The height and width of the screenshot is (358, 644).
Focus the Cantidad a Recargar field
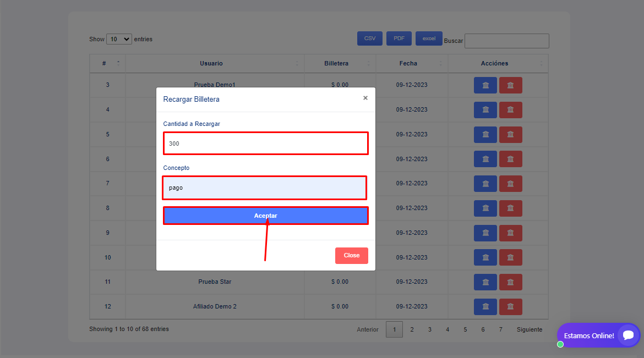click(x=265, y=144)
